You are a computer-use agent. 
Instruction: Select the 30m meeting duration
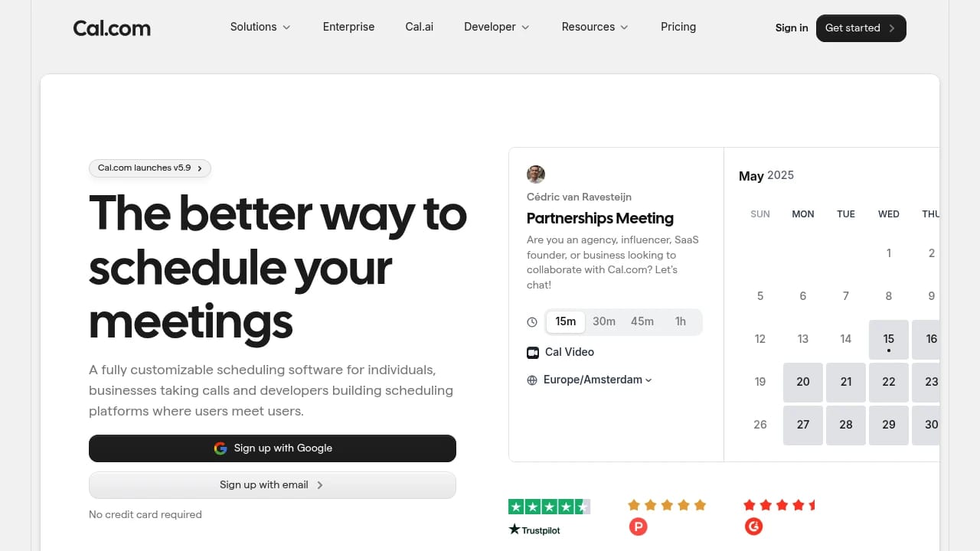[604, 321]
